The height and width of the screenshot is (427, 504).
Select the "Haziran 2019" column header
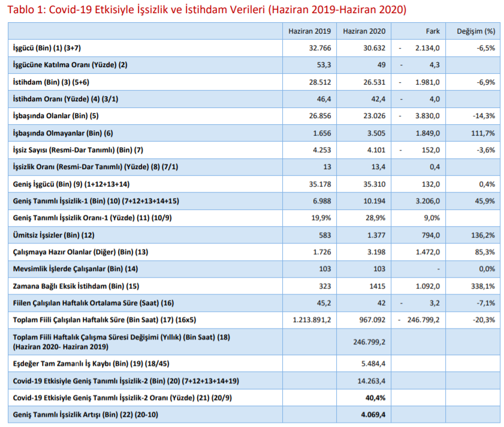[309, 31]
